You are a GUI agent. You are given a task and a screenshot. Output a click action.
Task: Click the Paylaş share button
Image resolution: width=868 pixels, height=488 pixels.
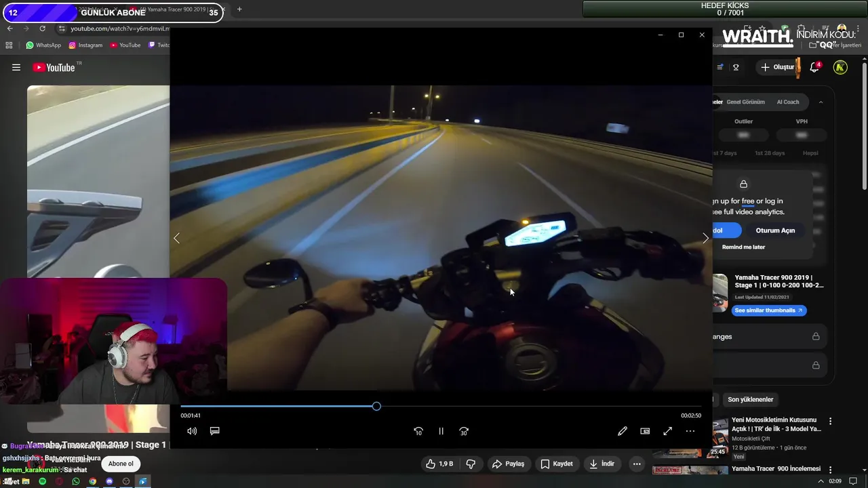pyautogui.click(x=509, y=464)
